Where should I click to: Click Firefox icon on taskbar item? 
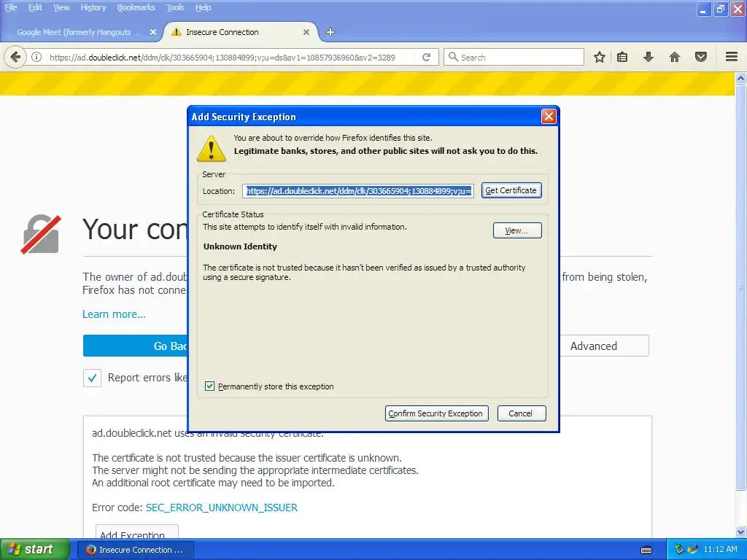coord(90,550)
